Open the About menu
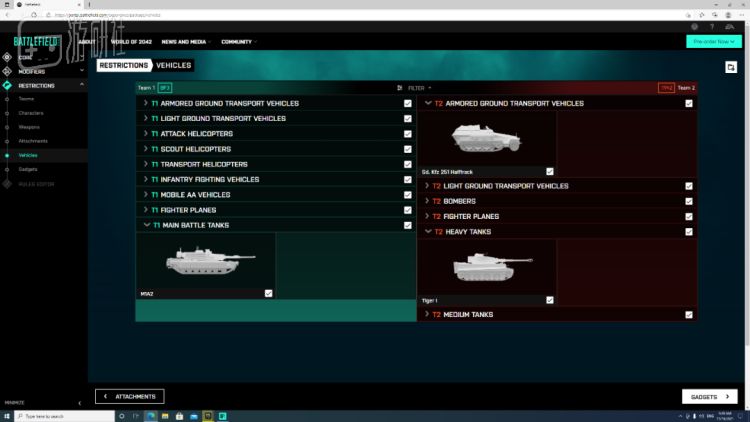Image resolution: width=750 pixels, height=422 pixels. [x=87, y=42]
